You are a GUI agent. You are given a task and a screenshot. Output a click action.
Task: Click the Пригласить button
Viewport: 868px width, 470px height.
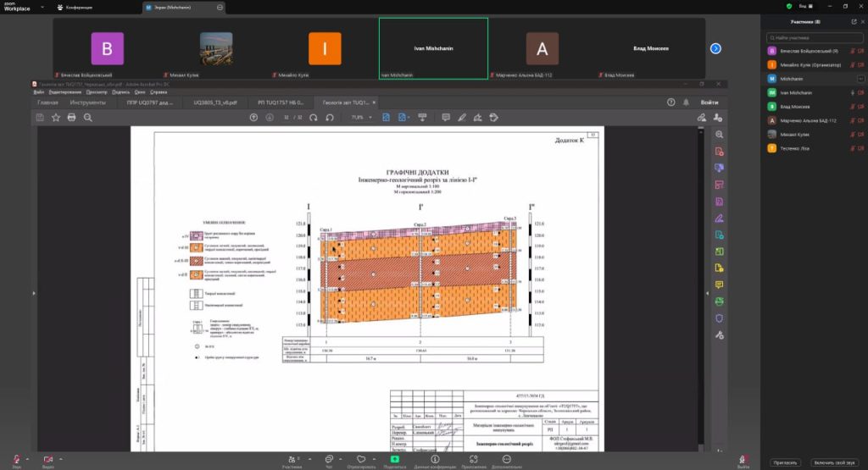click(x=785, y=462)
